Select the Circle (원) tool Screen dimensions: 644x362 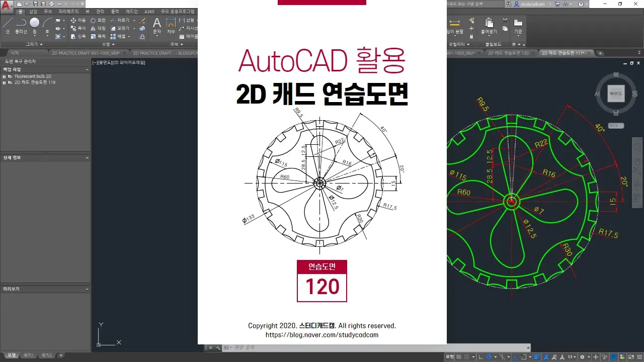(34, 27)
